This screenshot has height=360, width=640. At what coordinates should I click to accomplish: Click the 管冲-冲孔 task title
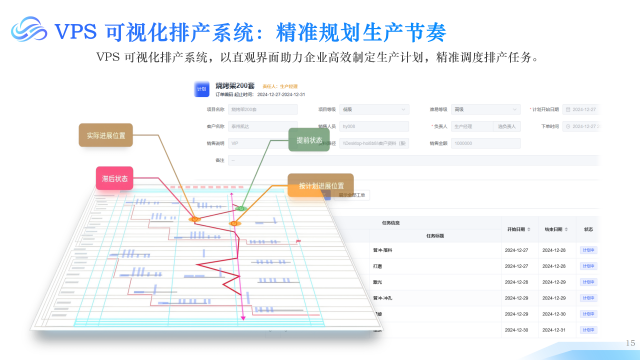(x=382, y=298)
